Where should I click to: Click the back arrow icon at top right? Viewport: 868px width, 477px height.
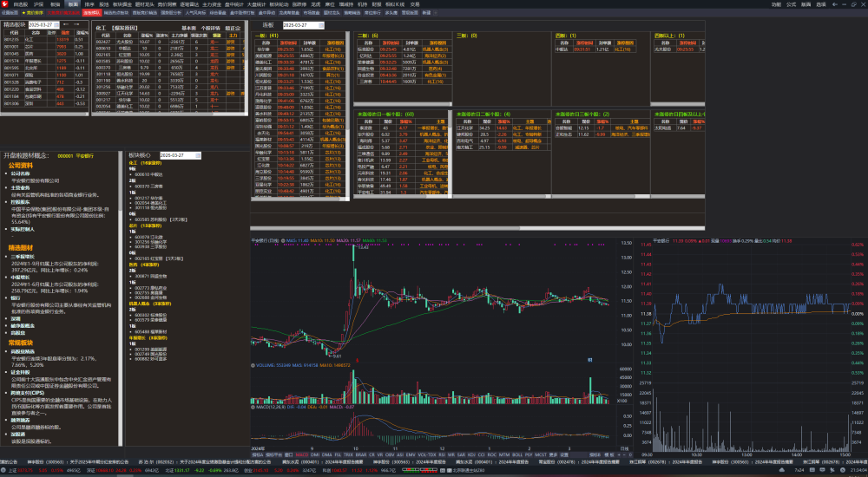click(835, 3)
